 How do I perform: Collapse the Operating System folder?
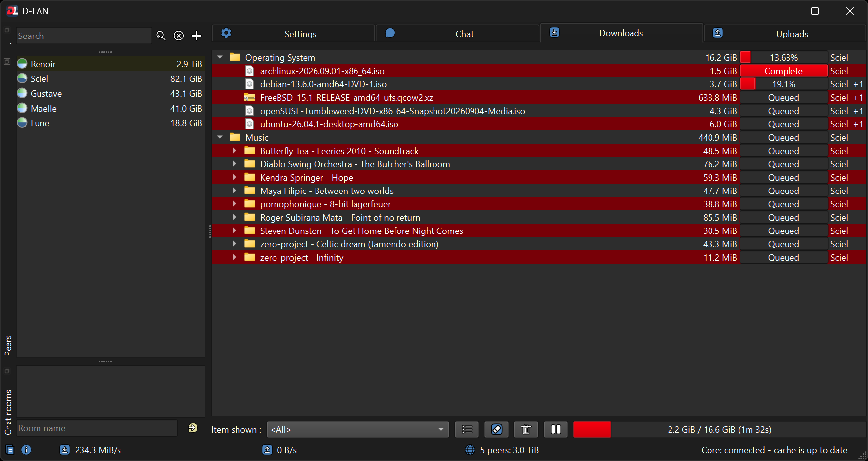pyautogui.click(x=220, y=57)
